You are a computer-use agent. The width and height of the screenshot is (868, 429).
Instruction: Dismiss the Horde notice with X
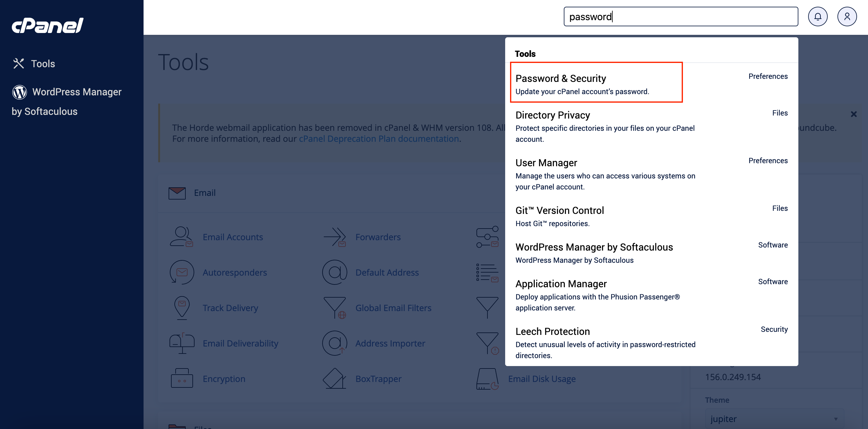click(x=854, y=114)
